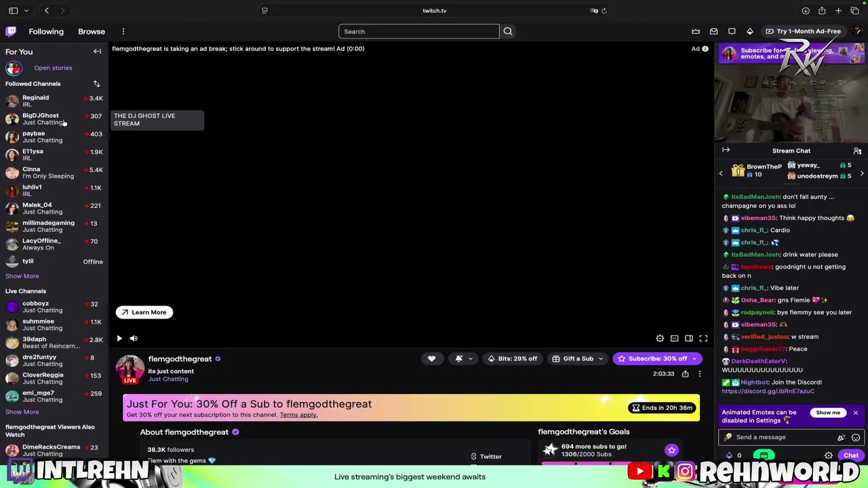Image resolution: width=868 pixels, height=488 pixels.
Task: Show more followed channels
Action: [x=22, y=276]
